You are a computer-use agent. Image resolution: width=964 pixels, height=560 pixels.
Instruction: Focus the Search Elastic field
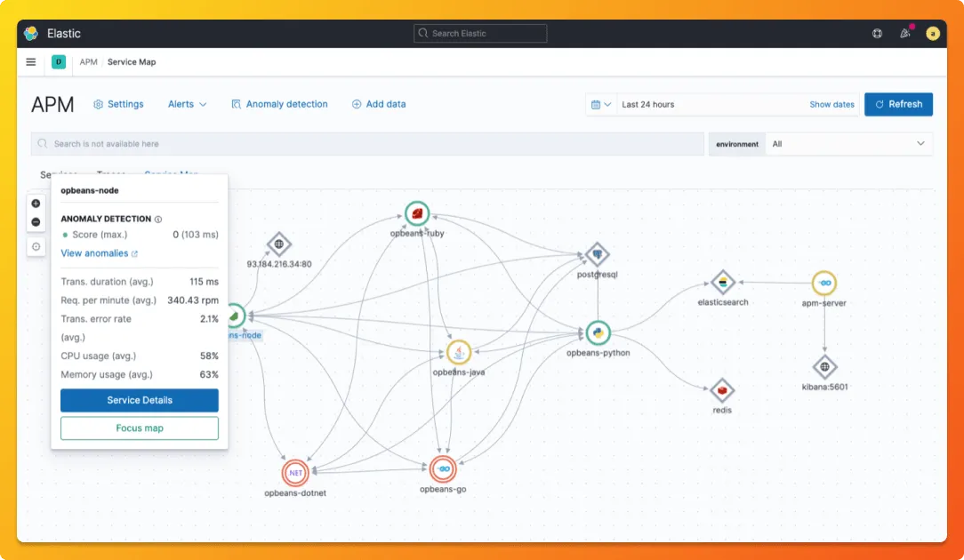(x=480, y=33)
